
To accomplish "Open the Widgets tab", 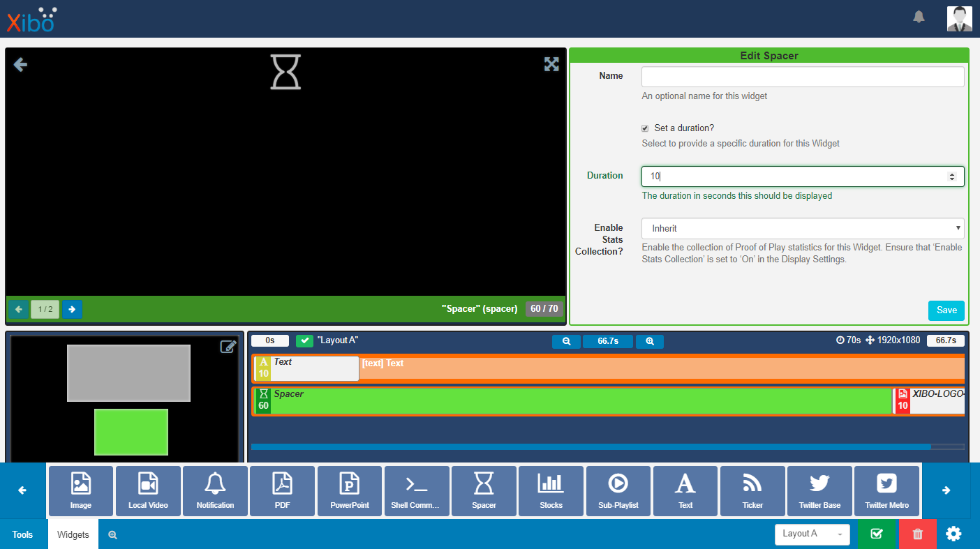I will 73,534.
